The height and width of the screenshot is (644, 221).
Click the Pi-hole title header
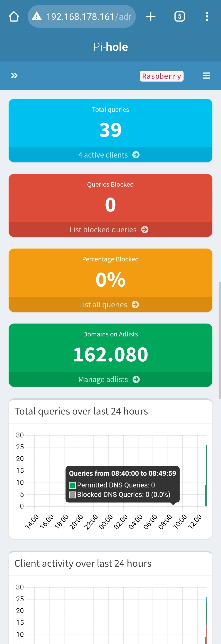110,47
